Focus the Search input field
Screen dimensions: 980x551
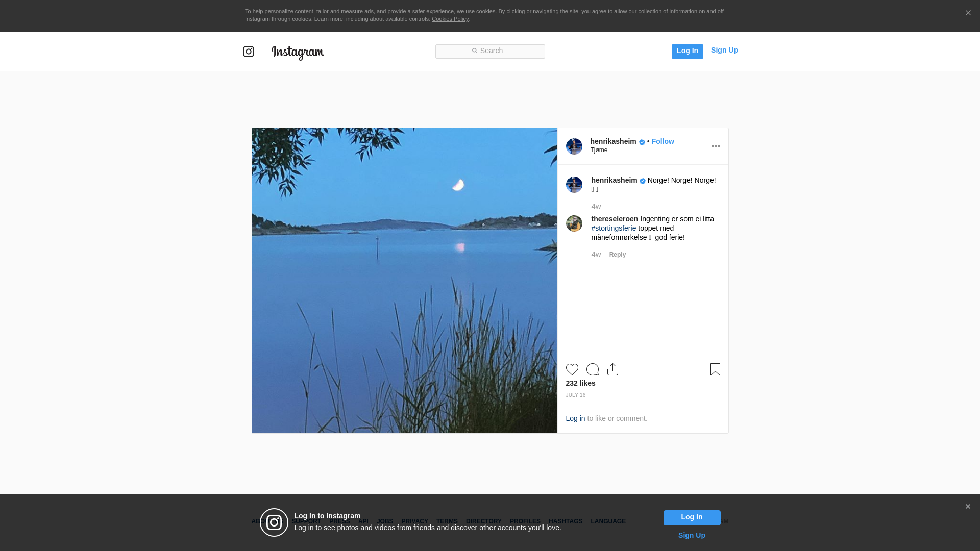490,52
